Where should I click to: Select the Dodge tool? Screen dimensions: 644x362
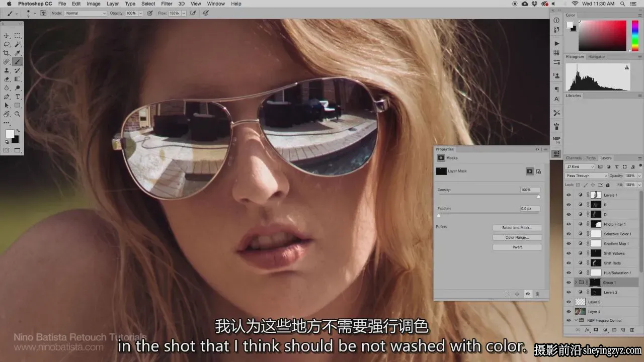(18, 88)
